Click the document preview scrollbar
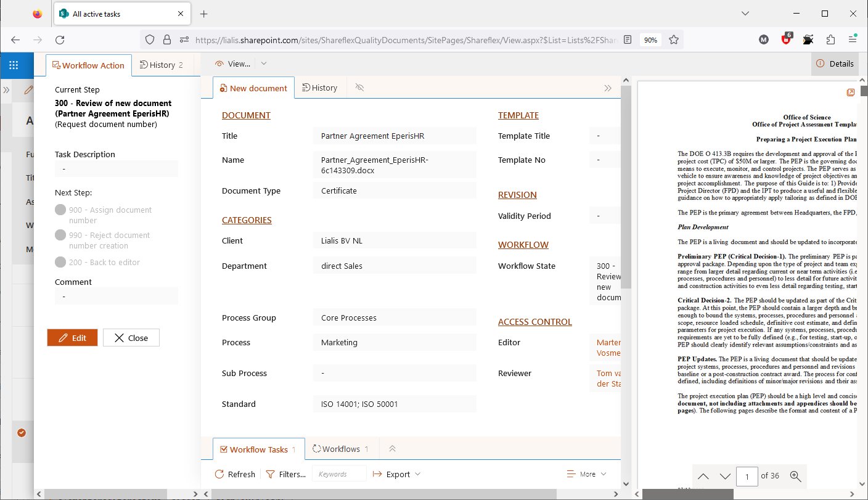Viewport: 868px width, 500px height. [x=864, y=91]
